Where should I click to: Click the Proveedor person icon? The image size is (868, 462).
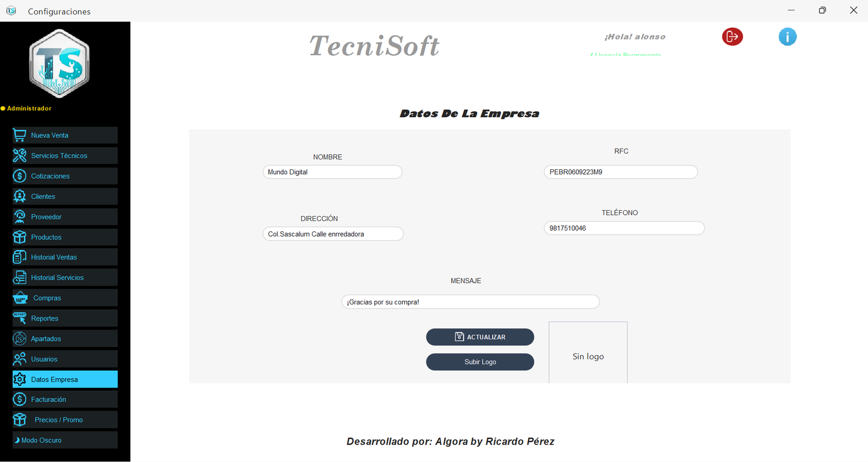click(20, 217)
